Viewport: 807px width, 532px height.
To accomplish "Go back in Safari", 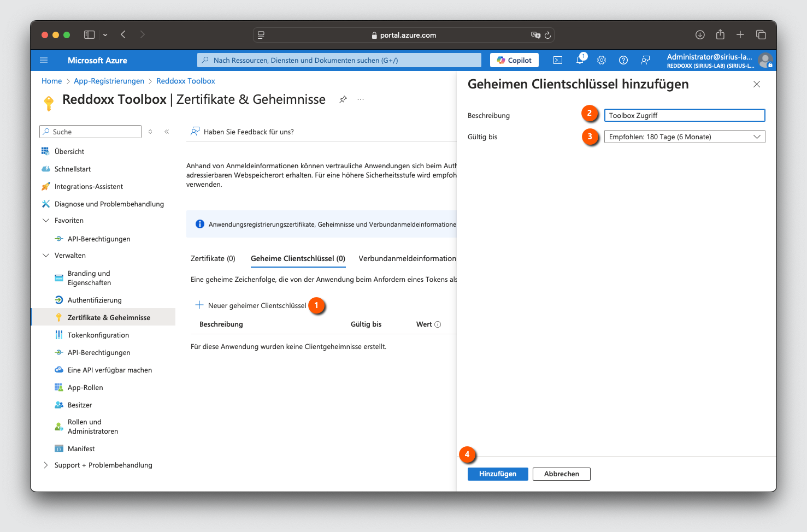I will point(123,34).
